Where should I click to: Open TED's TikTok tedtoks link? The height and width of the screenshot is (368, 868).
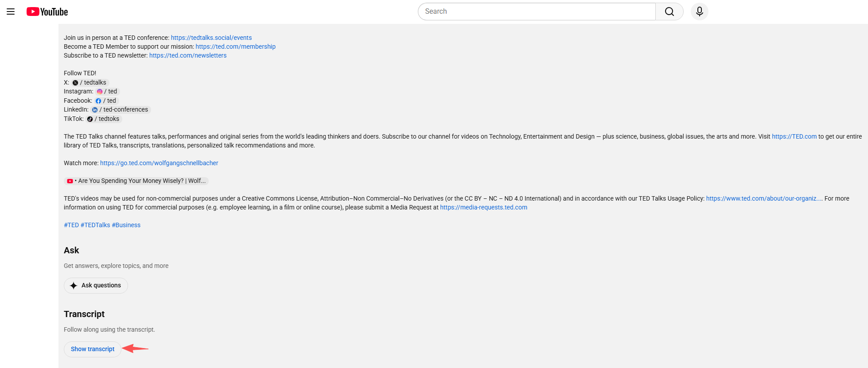104,119
